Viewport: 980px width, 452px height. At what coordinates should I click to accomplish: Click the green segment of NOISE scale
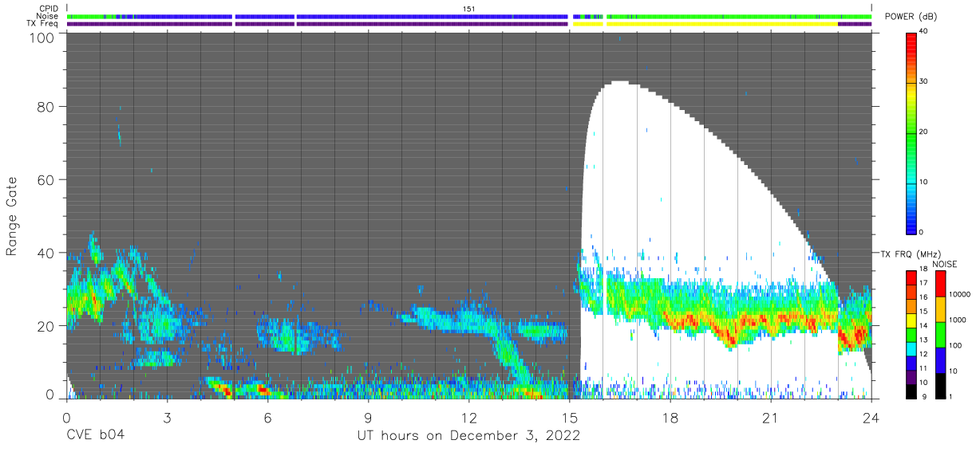940,335
